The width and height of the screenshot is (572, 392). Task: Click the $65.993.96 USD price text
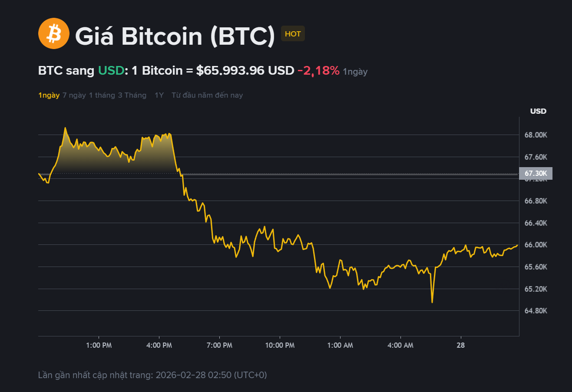pyautogui.click(x=245, y=71)
